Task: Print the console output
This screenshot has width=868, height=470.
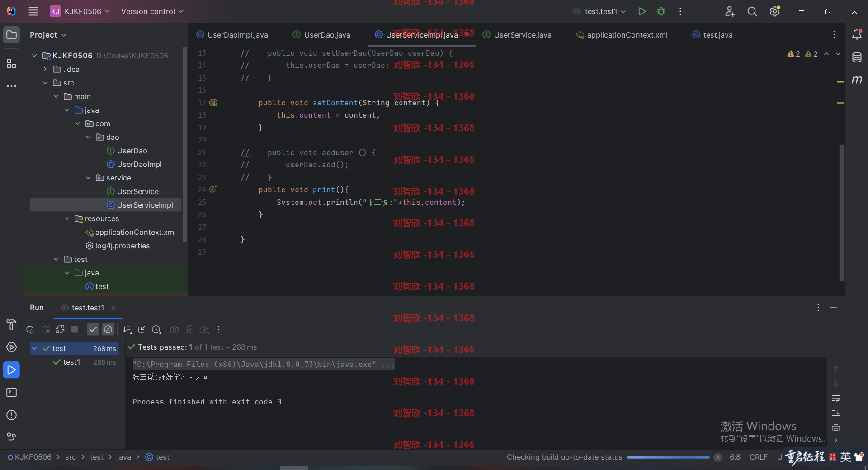Action: tap(836, 427)
